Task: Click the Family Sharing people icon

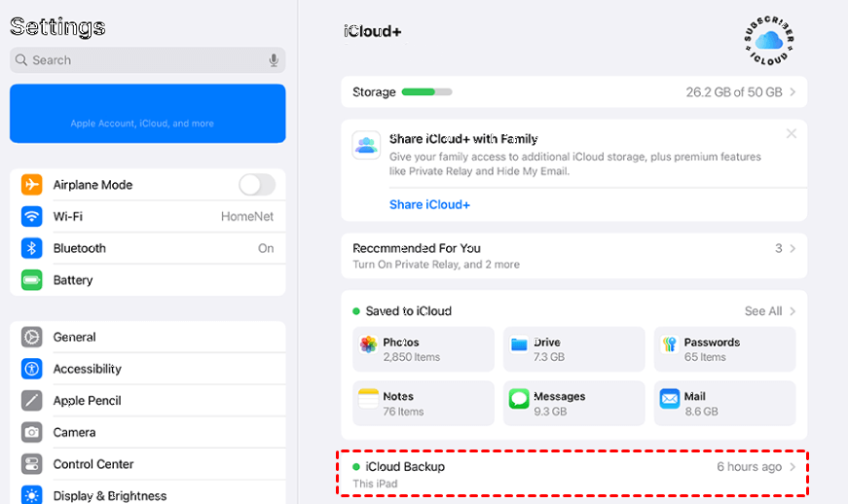Action: [x=366, y=145]
